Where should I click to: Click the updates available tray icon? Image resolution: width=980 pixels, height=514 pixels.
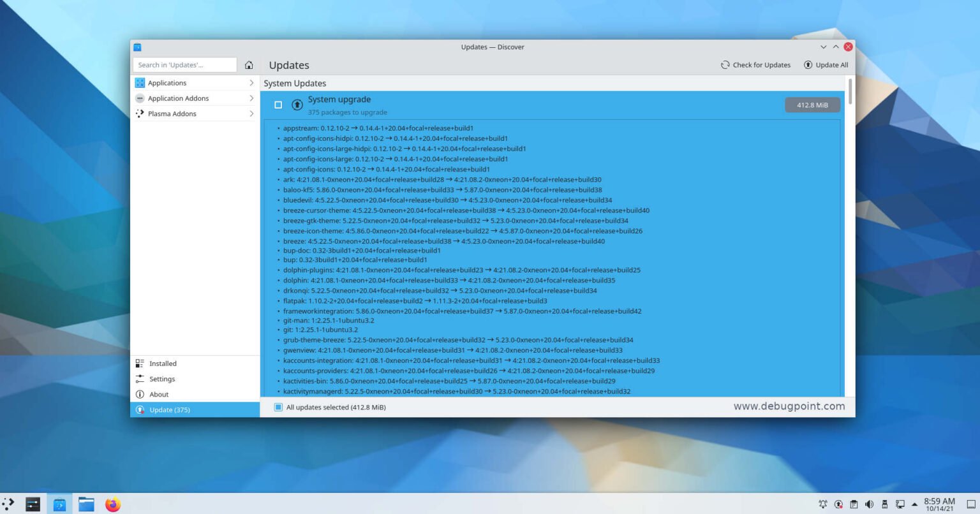[838, 504]
